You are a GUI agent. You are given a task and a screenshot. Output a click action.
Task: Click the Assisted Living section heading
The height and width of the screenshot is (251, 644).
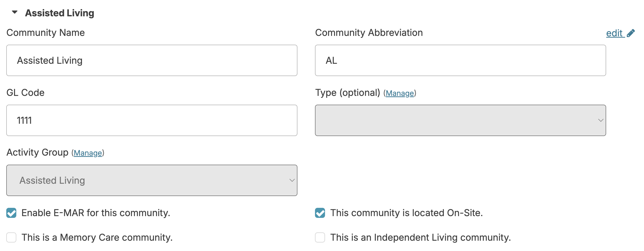[x=60, y=13]
